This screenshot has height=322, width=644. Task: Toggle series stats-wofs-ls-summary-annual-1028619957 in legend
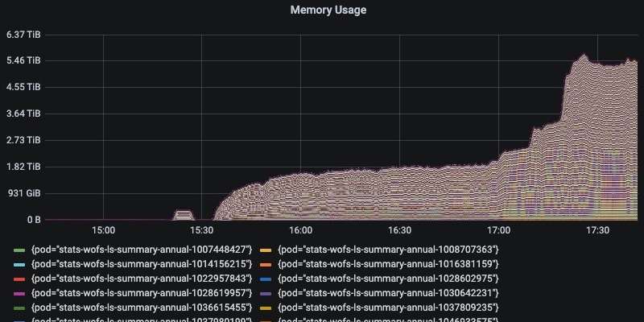click(x=142, y=293)
